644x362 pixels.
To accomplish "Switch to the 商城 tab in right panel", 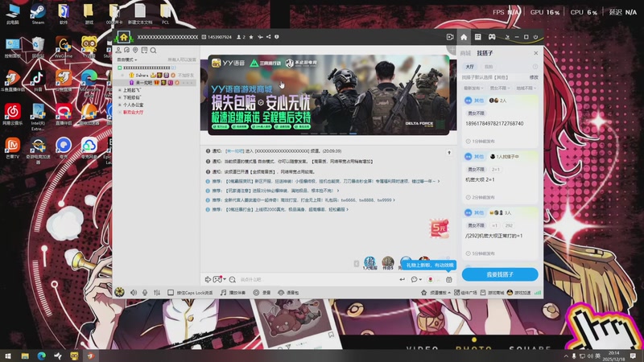I will coord(465,53).
